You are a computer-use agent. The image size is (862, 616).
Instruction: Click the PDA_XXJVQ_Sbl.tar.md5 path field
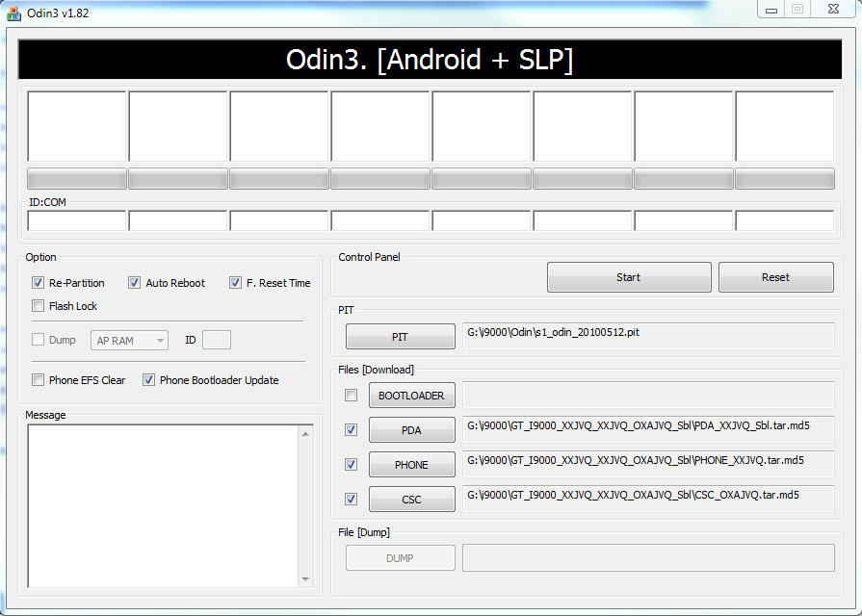coord(649,429)
